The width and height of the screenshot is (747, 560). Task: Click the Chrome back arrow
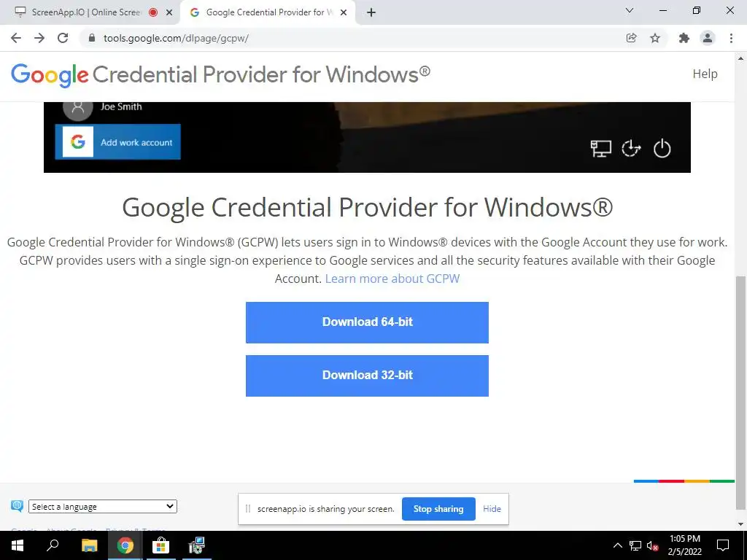point(16,38)
